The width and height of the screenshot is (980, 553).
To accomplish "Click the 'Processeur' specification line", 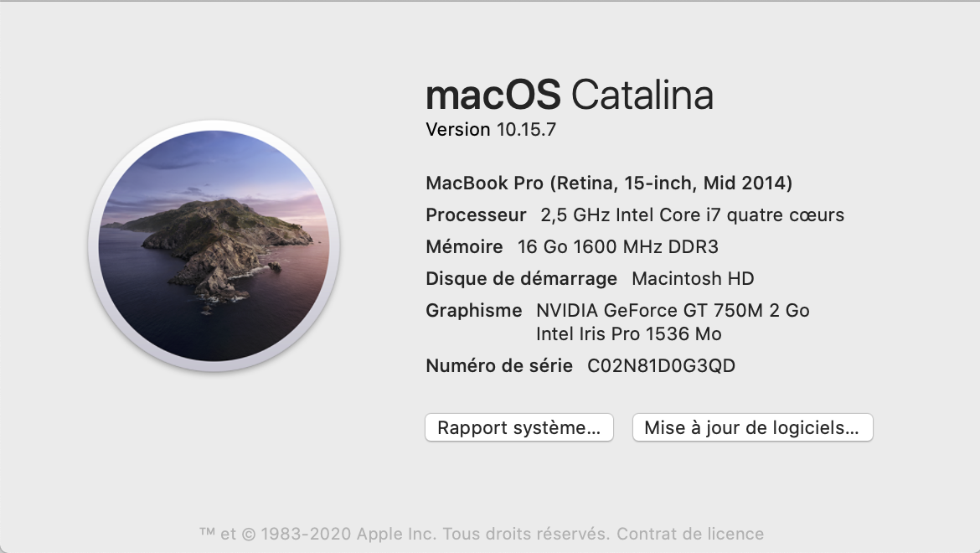I will point(476,214).
